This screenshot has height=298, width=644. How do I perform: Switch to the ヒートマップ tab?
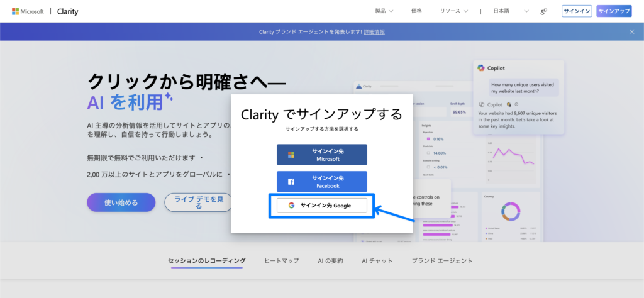click(281, 260)
